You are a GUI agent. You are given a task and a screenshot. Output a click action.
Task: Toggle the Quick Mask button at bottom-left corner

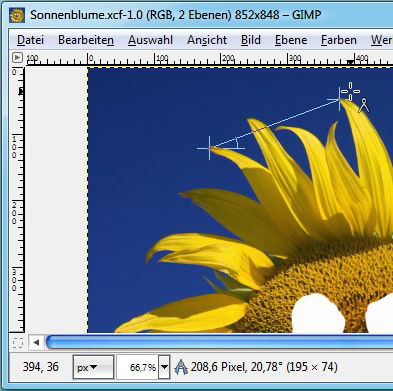pyautogui.click(x=17, y=342)
